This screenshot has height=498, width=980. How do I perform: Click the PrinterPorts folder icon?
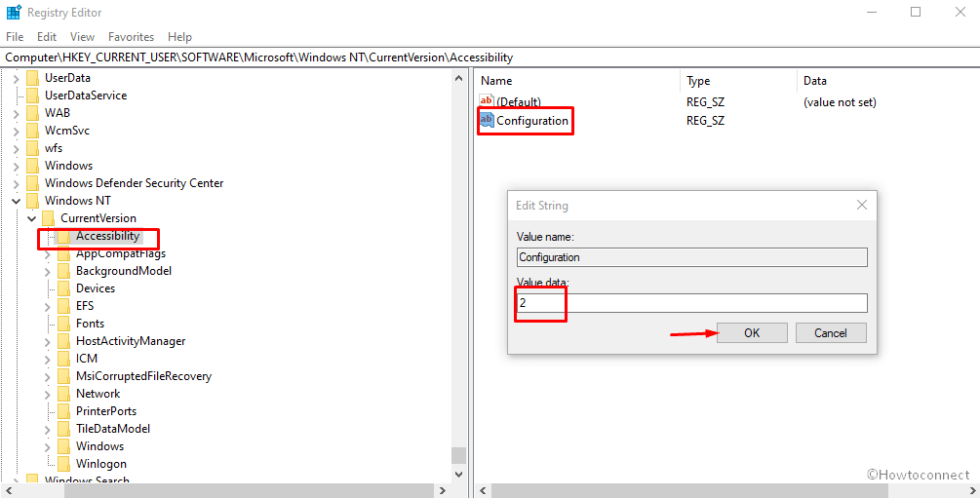click(x=63, y=410)
